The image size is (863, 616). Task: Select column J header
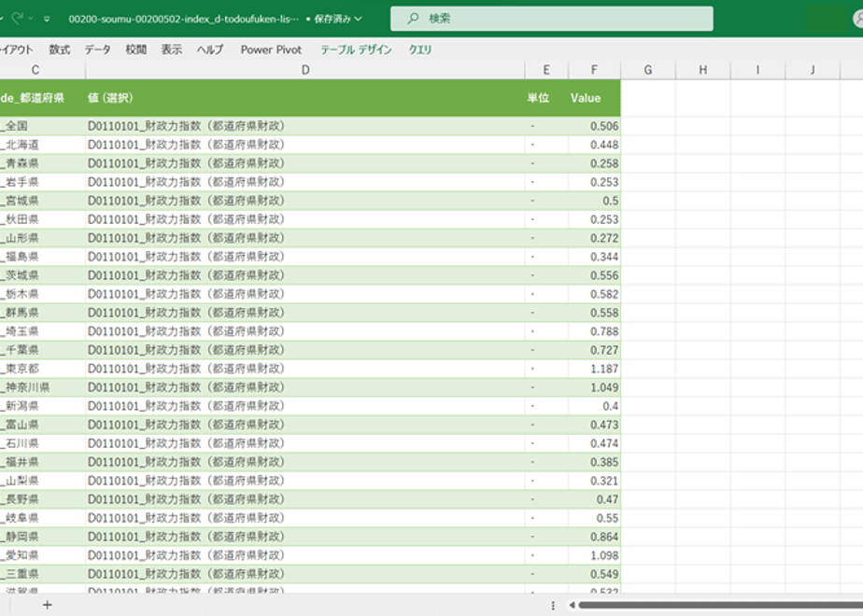point(813,70)
